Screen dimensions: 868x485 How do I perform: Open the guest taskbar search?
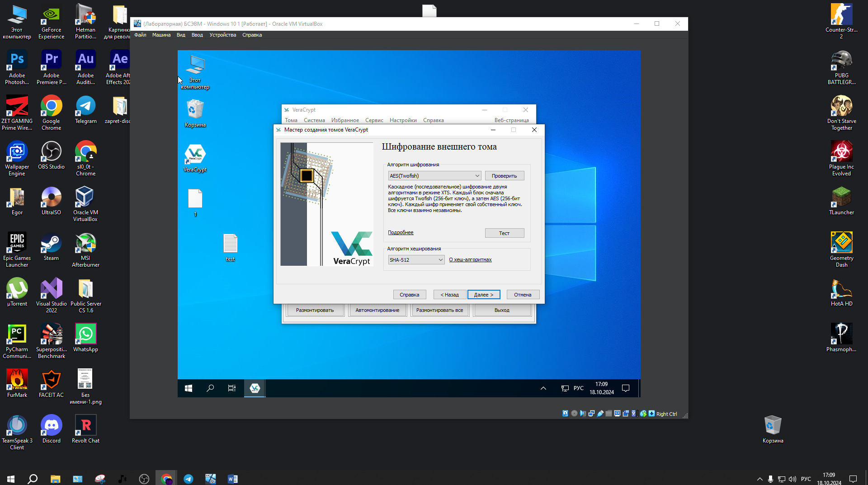click(210, 388)
